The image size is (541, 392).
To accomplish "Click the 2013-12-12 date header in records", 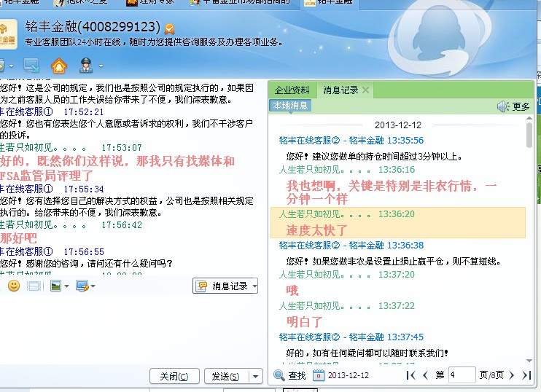I will [398, 125].
